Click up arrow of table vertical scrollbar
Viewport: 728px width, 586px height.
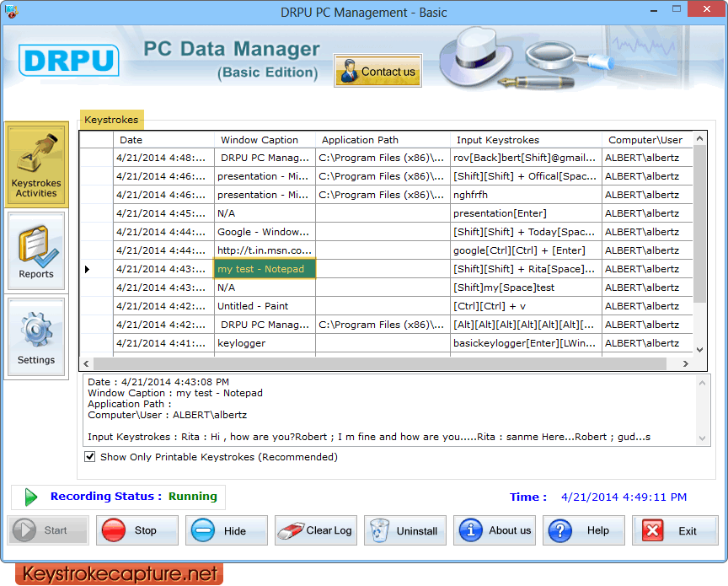point(699,138)
